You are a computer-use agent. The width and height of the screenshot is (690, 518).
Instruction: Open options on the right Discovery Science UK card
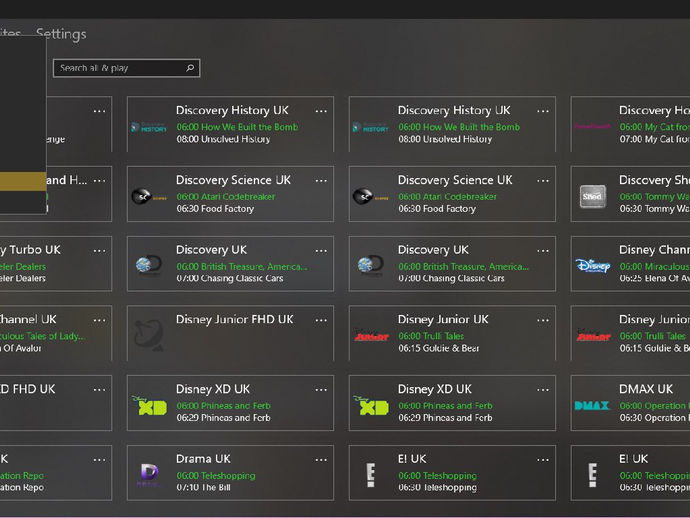pos(543,180)
